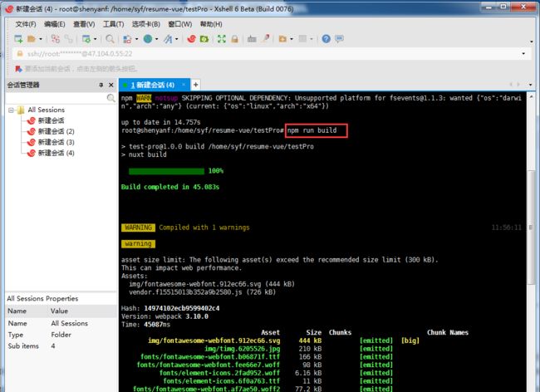Image resolution: width=540 pixels, height=392 pixels.
Task: Expand the transfer folder dropdown arrow
Action: click(x=292, y=39)
